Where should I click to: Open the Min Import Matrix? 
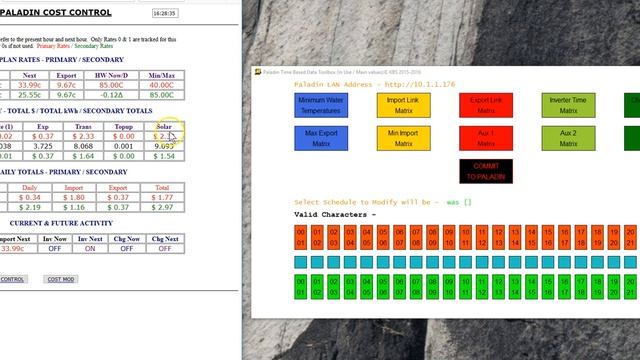403,138
